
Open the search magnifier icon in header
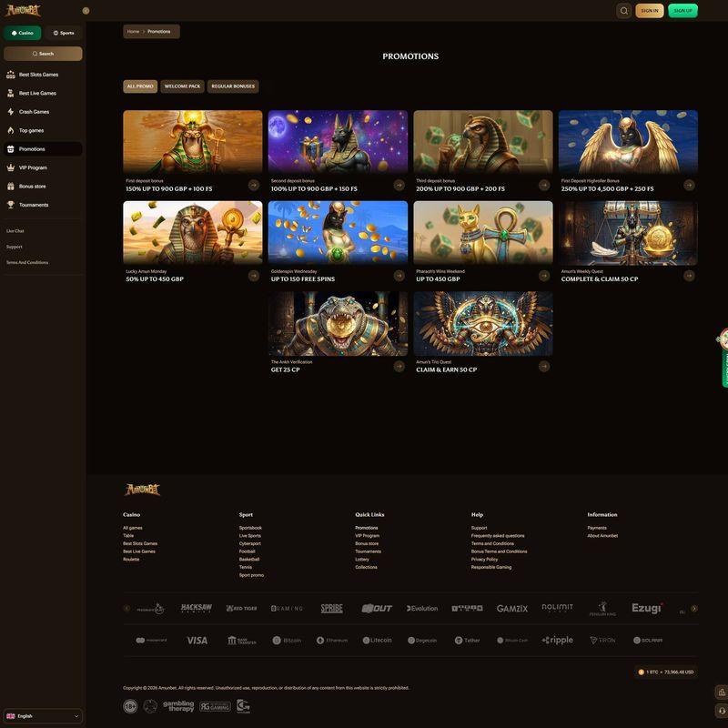coord(624,11)
